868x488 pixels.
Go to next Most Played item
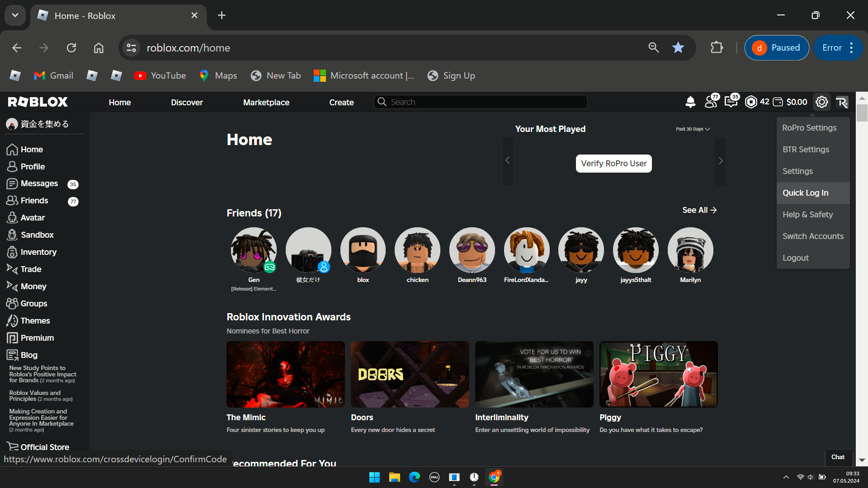pyautogui.click(x=720, y=161)
